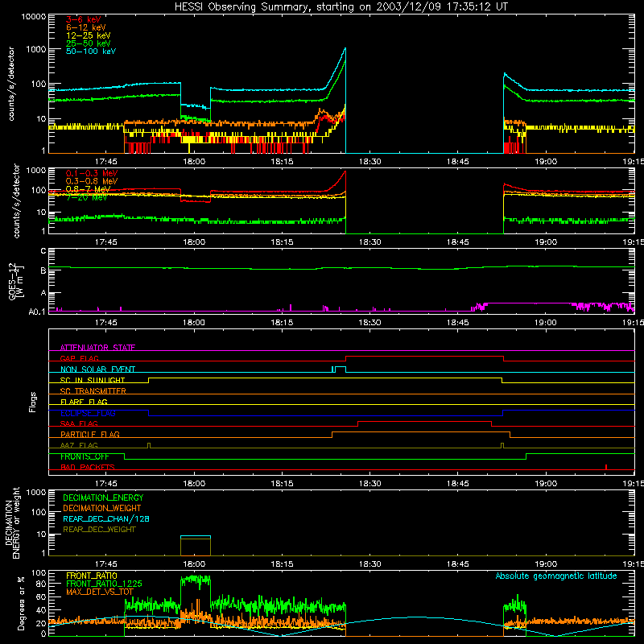Click the 'MAX_DET_VS_TOT' legend label
644x644 pixels.
(x=100, y=592)
